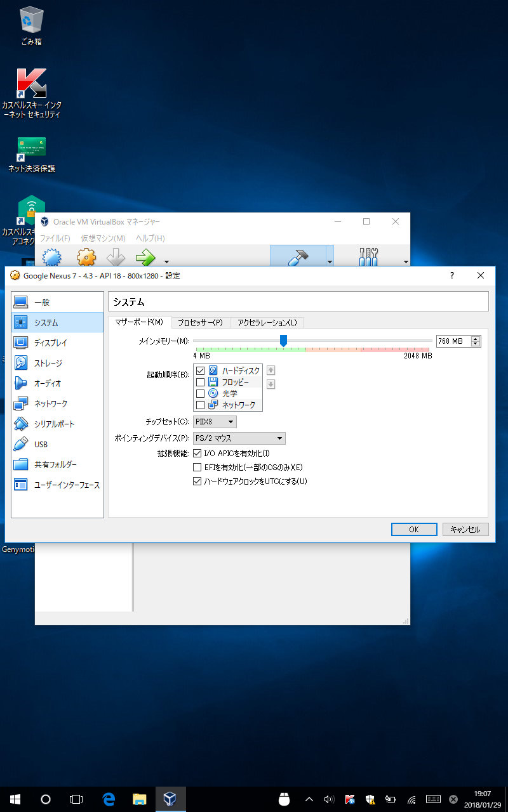Click the Cortana circle on taskbar
The width and height of the screenshot is (508, 812).
[x=46, y=799]
